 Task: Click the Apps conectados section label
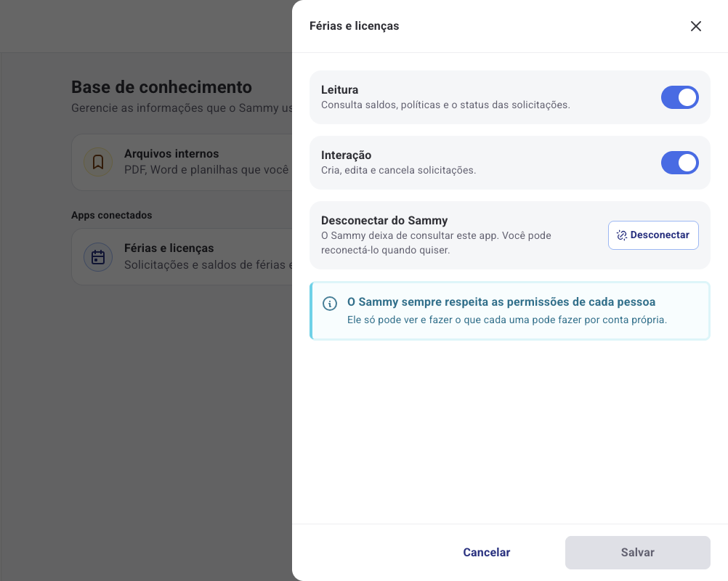(111, 215)
